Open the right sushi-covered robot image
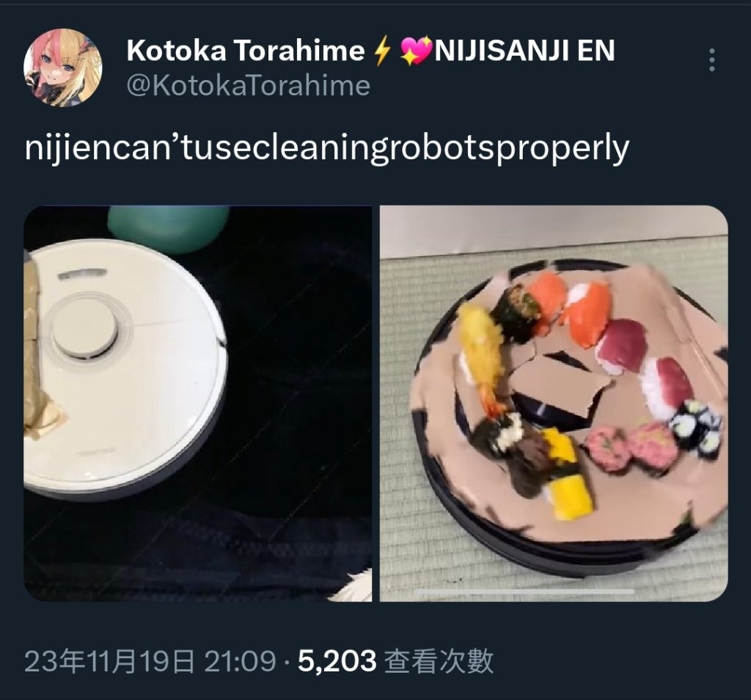The width and height of the screenshot is (751, 700). click(554, 404)
